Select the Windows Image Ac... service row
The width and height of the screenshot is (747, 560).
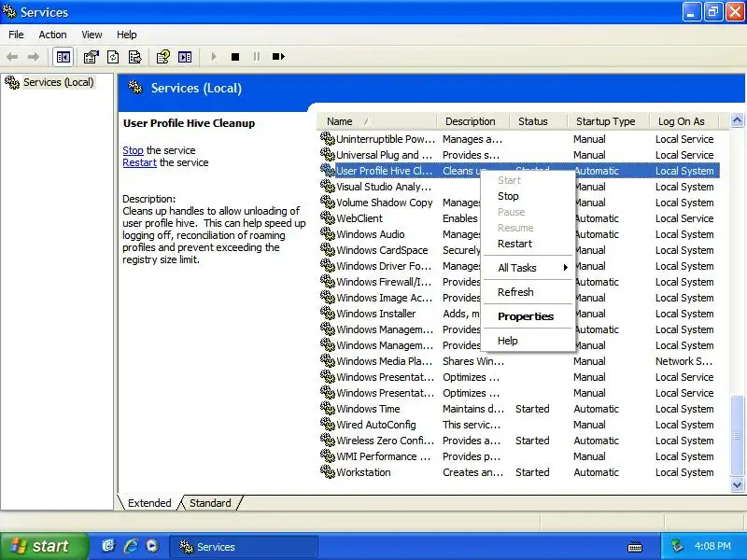pos(519,298)
